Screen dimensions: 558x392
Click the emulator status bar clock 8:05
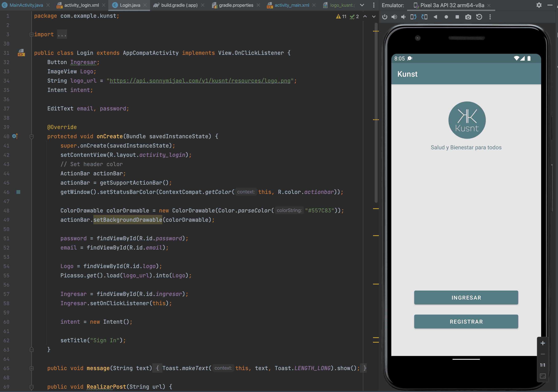point(399,59)
